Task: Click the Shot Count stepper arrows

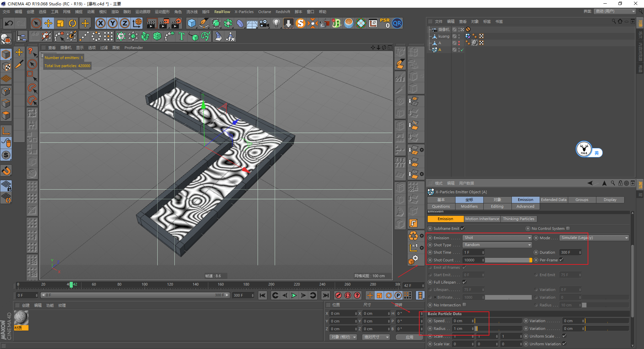Action: coord(483,260)
